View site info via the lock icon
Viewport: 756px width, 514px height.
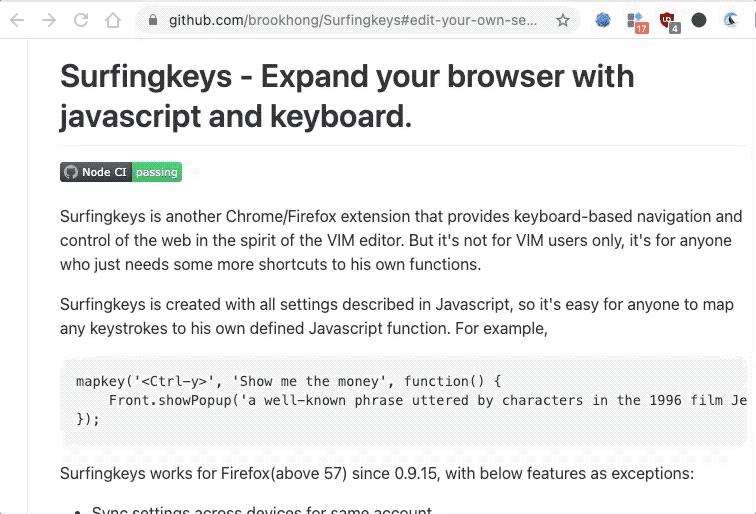(x=152, y=20)
